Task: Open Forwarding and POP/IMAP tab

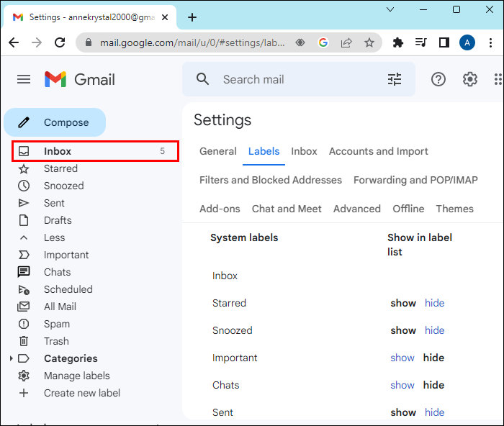Action: tap(415, 180)
